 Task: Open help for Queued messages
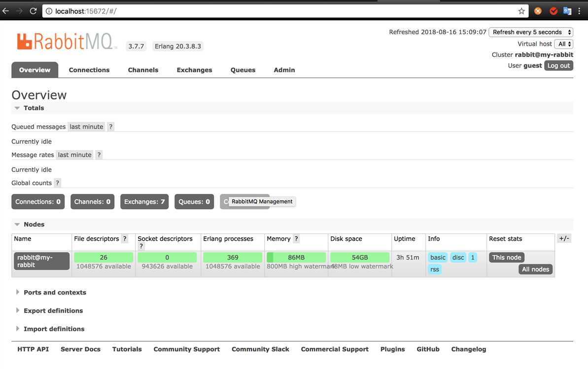click(x=110, y=127)
